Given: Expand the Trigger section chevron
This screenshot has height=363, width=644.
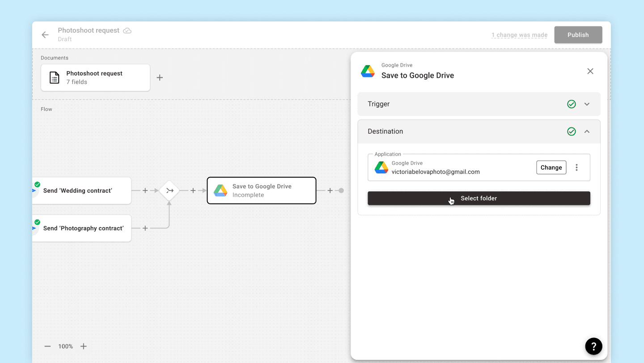Looking at the screenshot, I should (x=587, y=104).
